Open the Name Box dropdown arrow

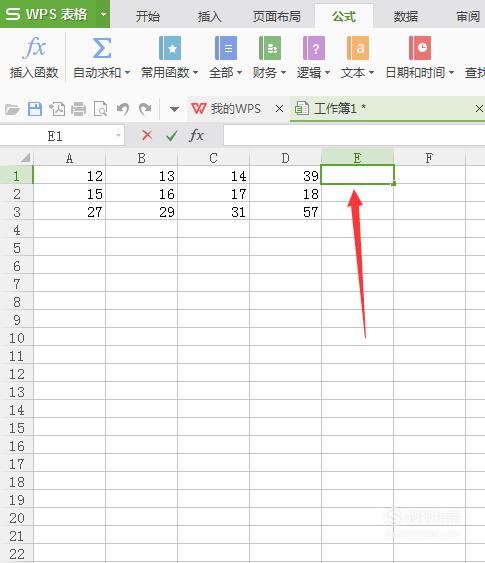pyautogui.click(x=118, y=136)
